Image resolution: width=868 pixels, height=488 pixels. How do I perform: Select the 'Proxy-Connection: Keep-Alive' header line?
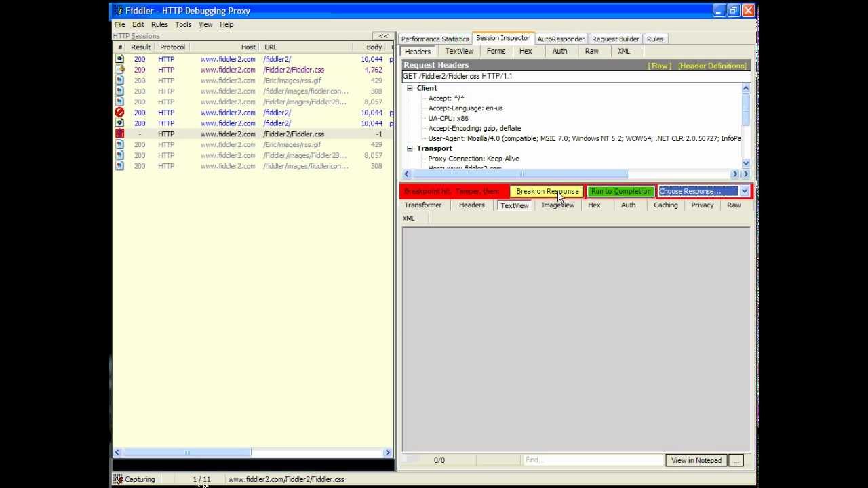[x=473, y=159]
